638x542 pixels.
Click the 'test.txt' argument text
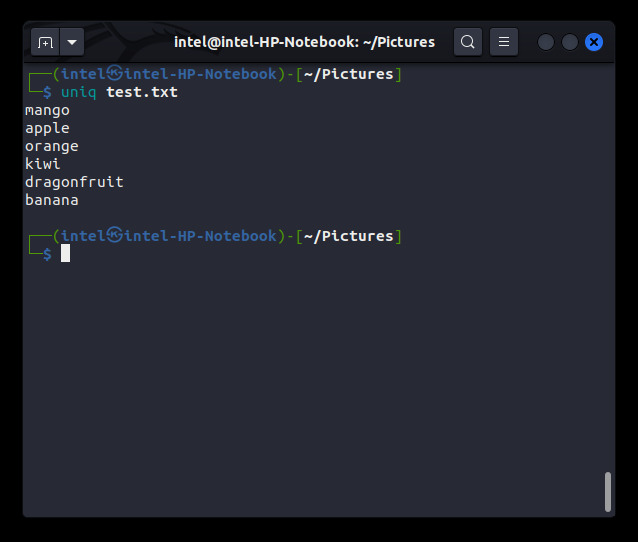(142, 92)
